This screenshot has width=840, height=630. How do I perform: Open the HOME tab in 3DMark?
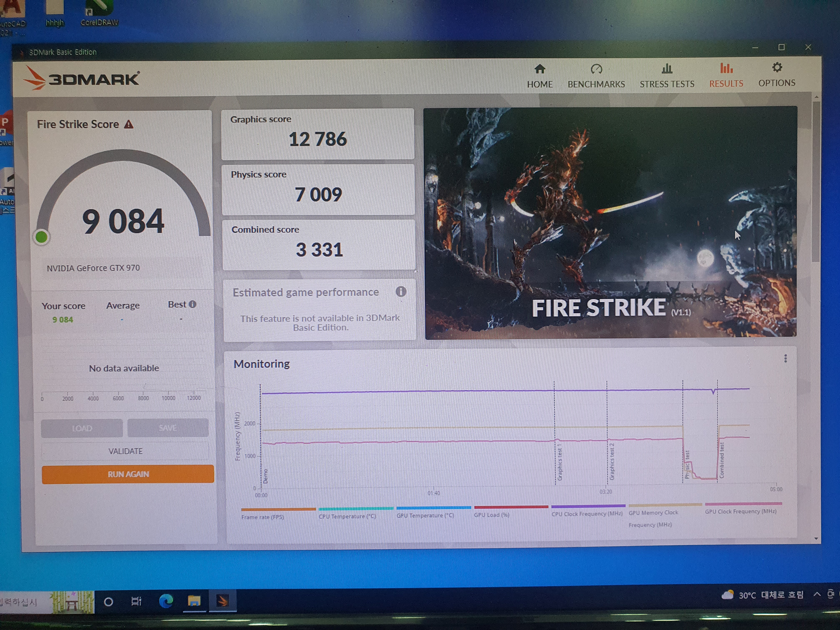point(540,76)
